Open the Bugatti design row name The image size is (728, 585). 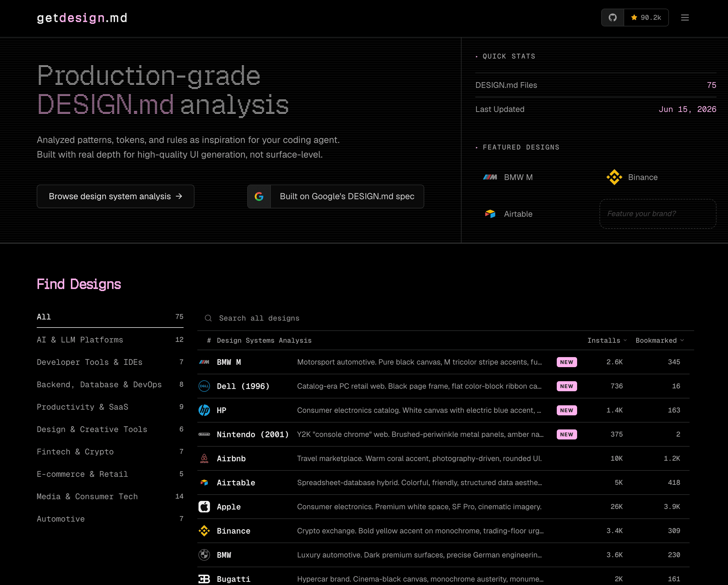234,579
